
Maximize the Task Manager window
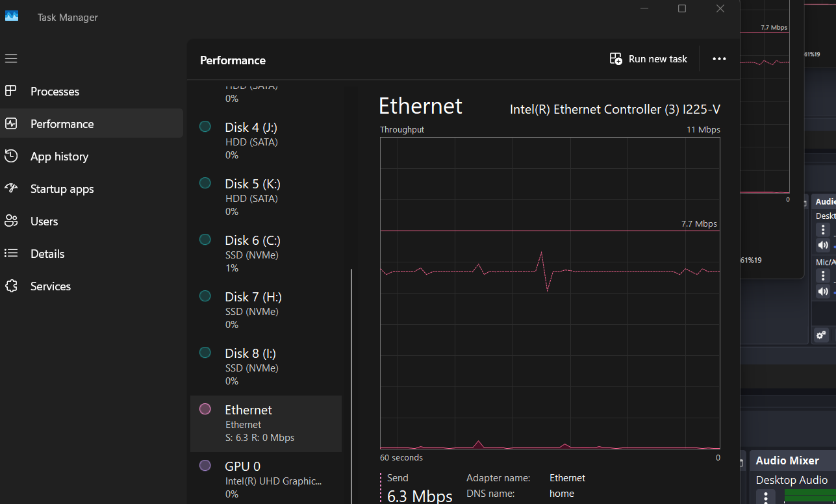pos(682,8)
